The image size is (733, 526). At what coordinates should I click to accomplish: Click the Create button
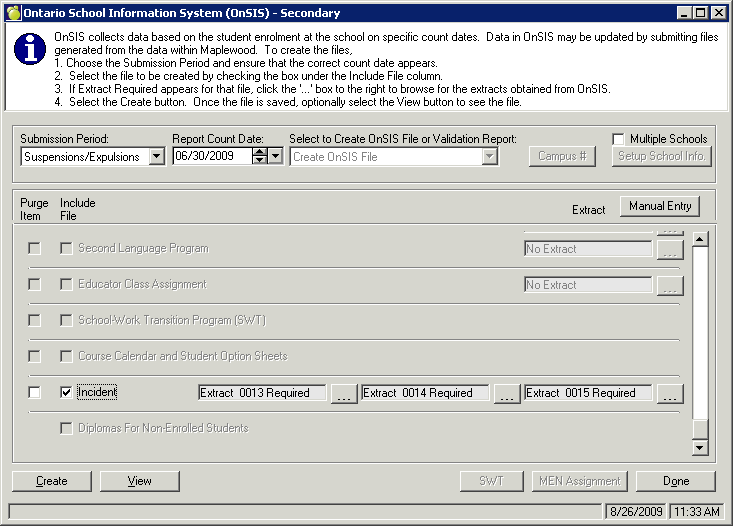pyautogui.click(x=52, y=481)
